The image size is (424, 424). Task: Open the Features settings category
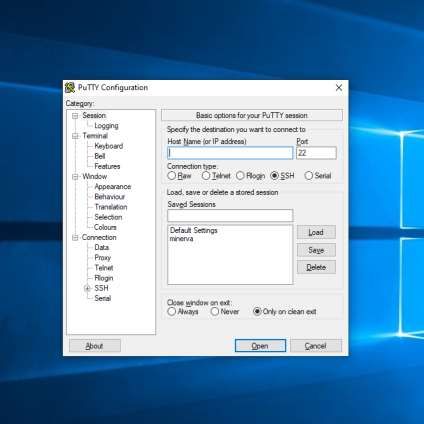(107, 166)
